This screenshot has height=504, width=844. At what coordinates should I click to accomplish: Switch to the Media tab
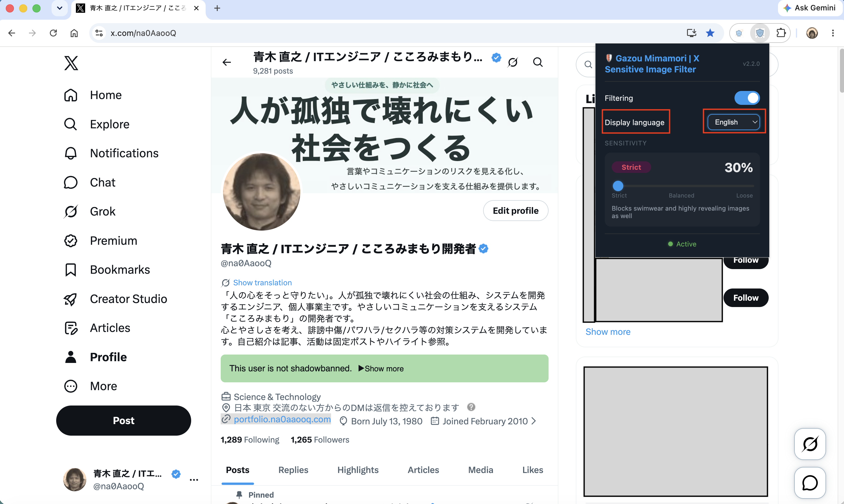point(481,470)
